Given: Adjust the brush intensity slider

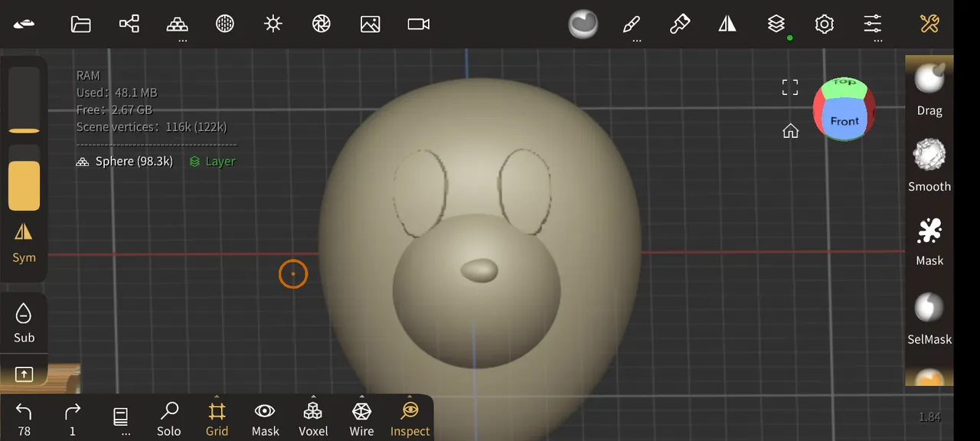Looking at the screenshot, I should pos(24,177).
